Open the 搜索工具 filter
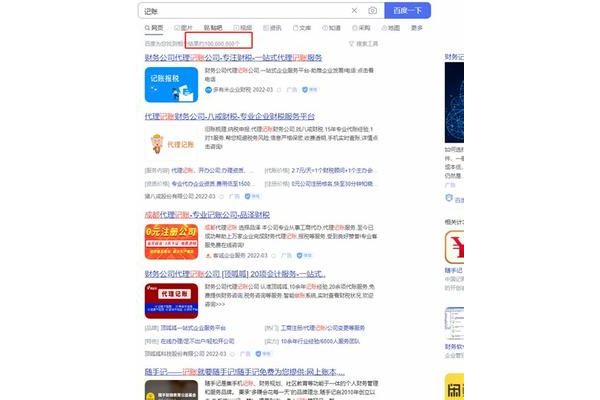Viewport: 600px width, 400px height. tap(363, 44)
